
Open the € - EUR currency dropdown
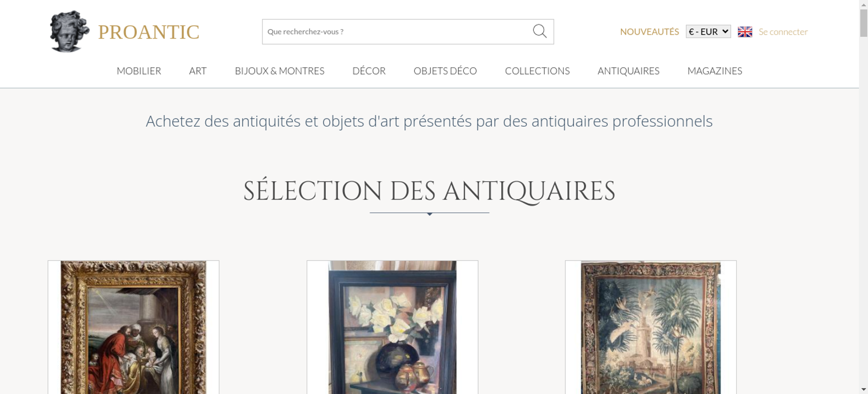click(x=708, y=32)
